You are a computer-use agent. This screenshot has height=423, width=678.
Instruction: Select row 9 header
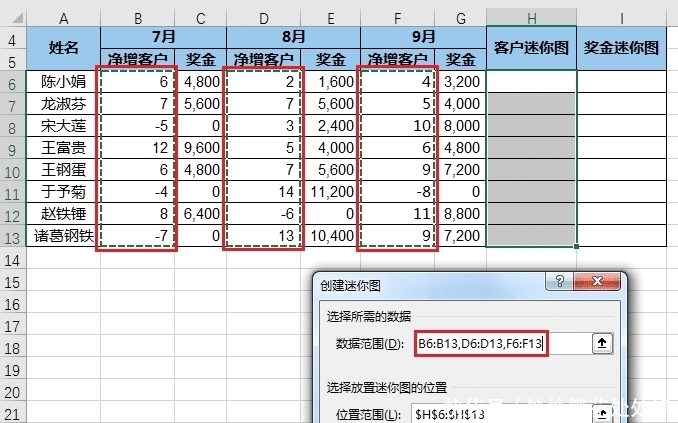13,150
